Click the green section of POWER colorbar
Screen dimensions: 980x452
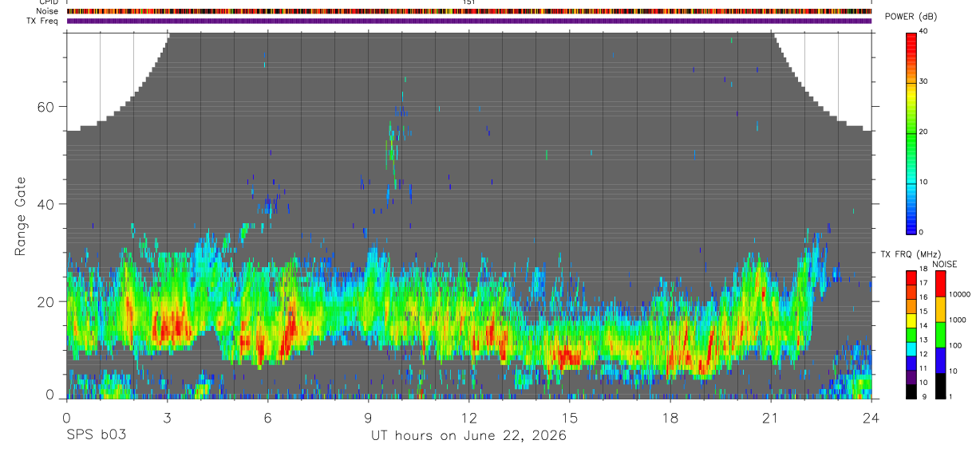[x=911, y=132]
